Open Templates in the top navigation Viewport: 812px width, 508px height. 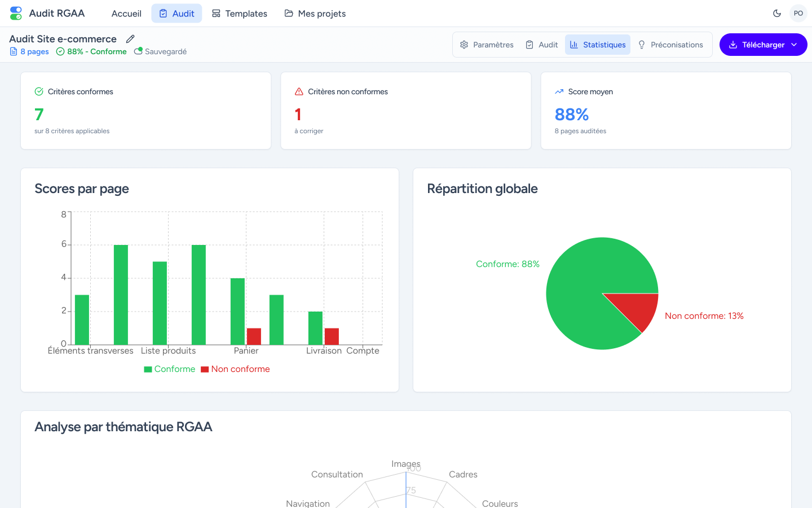tap(240, 14)
